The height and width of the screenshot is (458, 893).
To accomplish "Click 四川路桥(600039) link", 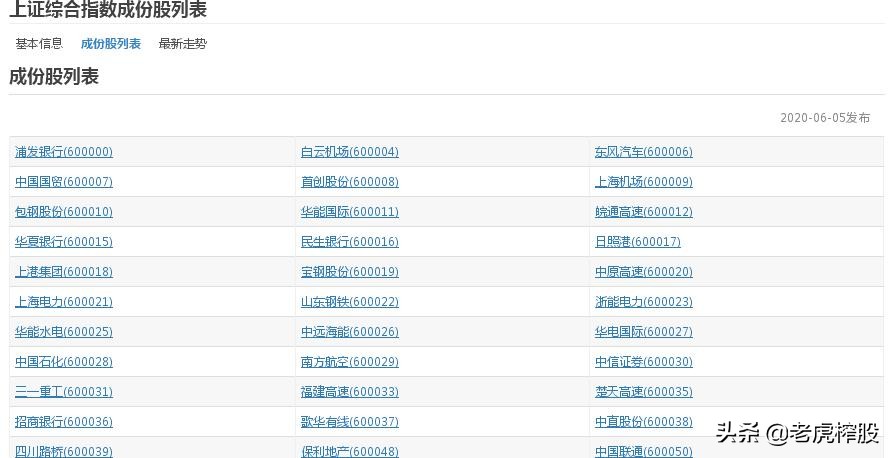I will pos(64,451).
